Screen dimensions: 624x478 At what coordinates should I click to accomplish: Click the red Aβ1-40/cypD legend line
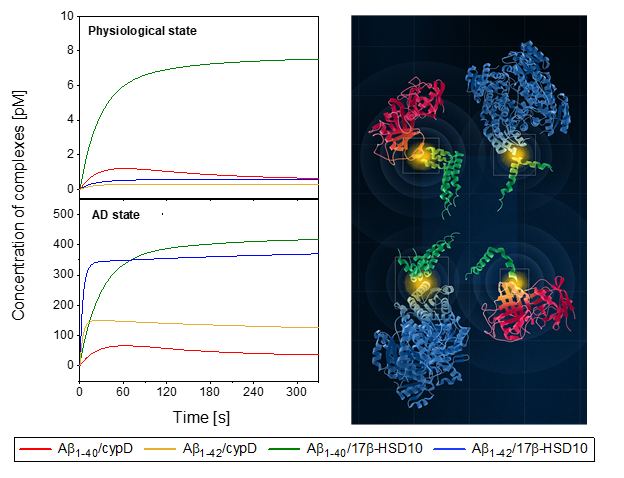point(35,450)
